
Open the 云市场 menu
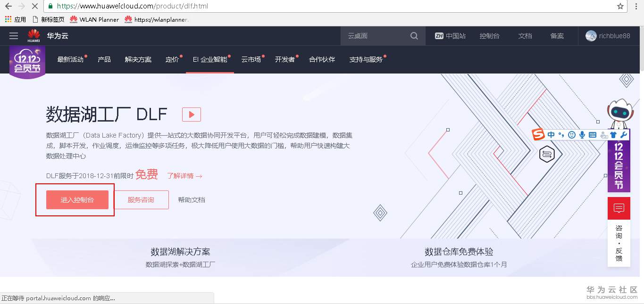point(251,59)
